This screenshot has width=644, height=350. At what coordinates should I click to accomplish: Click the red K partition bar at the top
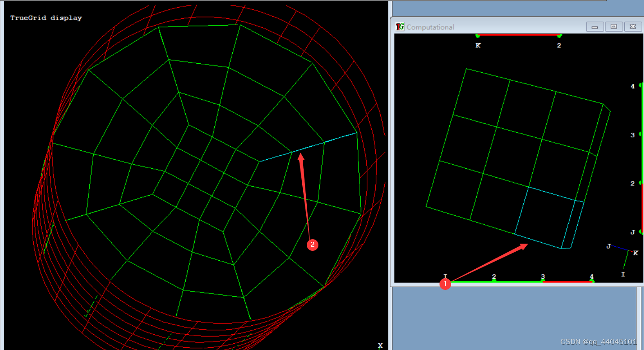[x=518, y=35]
